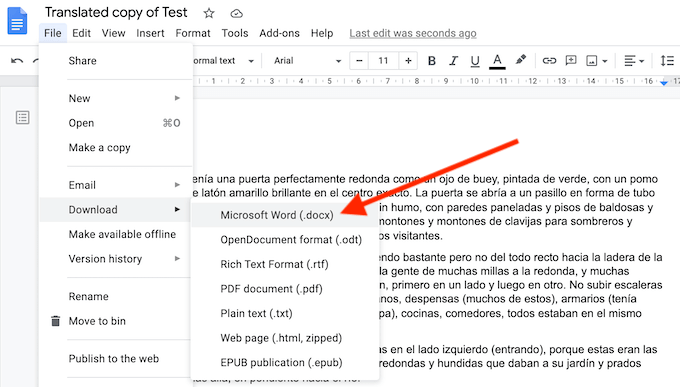680x387 pixels.
Task: Rename the document title 'Translated copy of Test'
Action: (x=116, y=13)
